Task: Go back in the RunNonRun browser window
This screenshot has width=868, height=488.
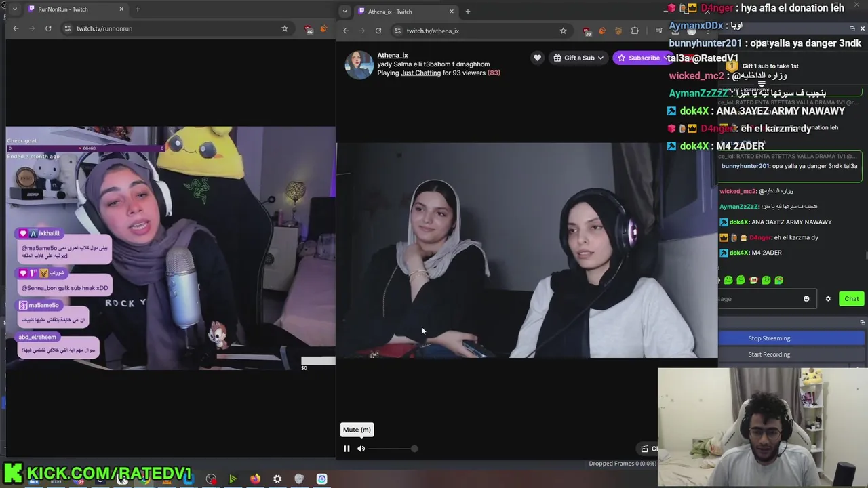Action: (x=16, y=28)
